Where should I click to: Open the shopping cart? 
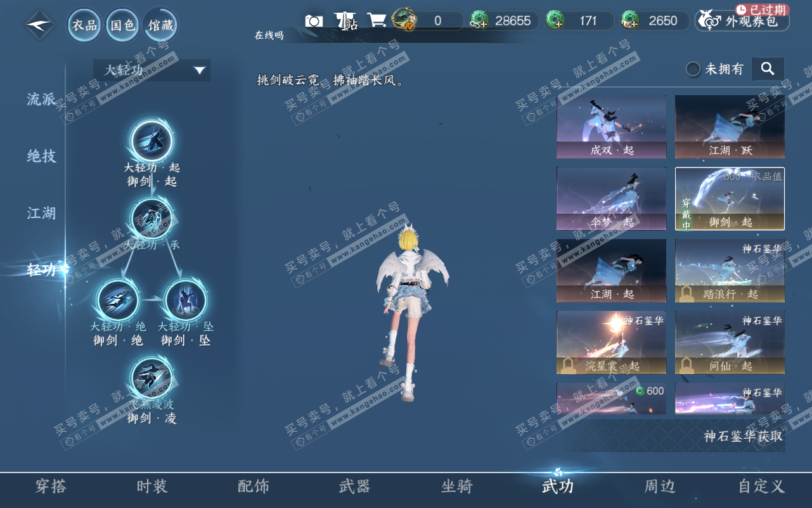[377, 20]
